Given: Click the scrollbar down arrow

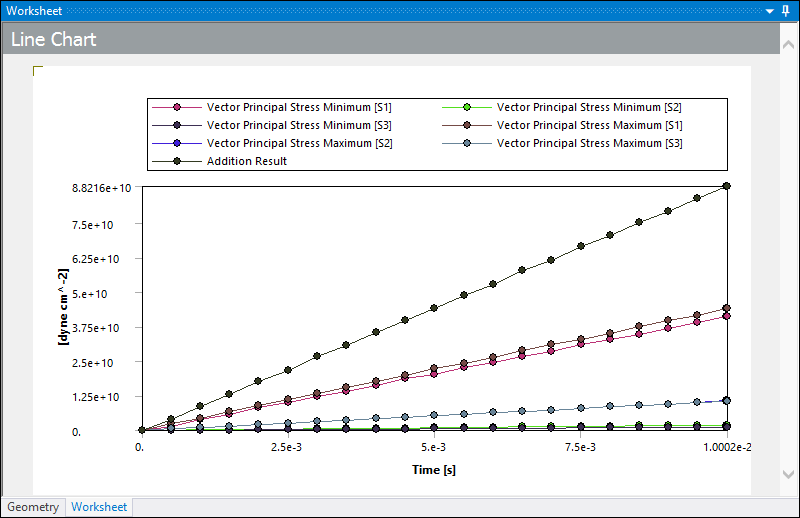Looking at the screenshot, I should tap(788, 475).
